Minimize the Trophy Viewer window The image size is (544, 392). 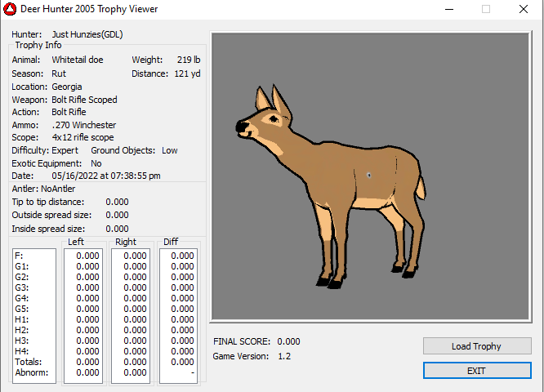point(448,9)
